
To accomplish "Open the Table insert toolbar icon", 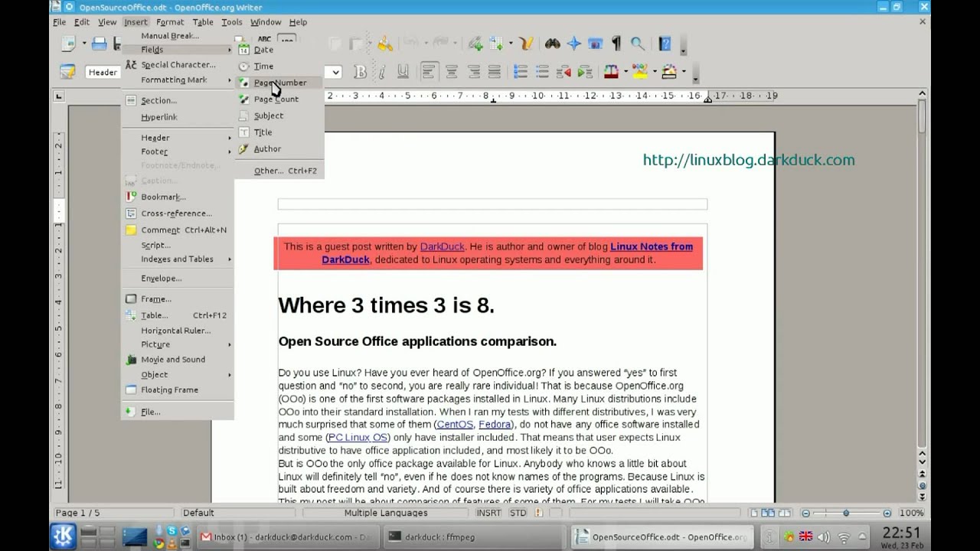I will click(496, 44).
